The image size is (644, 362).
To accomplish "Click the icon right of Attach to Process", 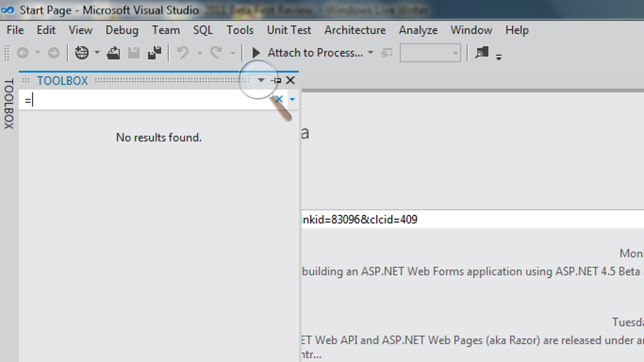I will (x=387, y=53).
